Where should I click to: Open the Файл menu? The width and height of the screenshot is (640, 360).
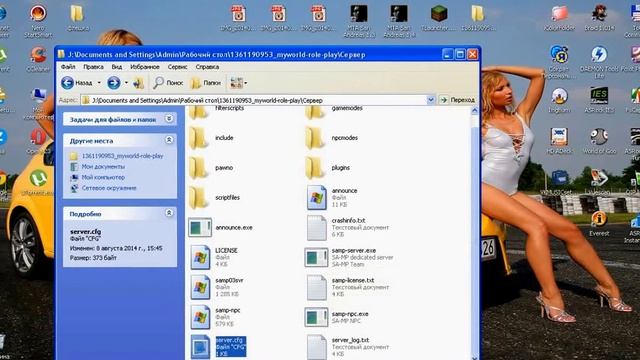tap(68, 67)
